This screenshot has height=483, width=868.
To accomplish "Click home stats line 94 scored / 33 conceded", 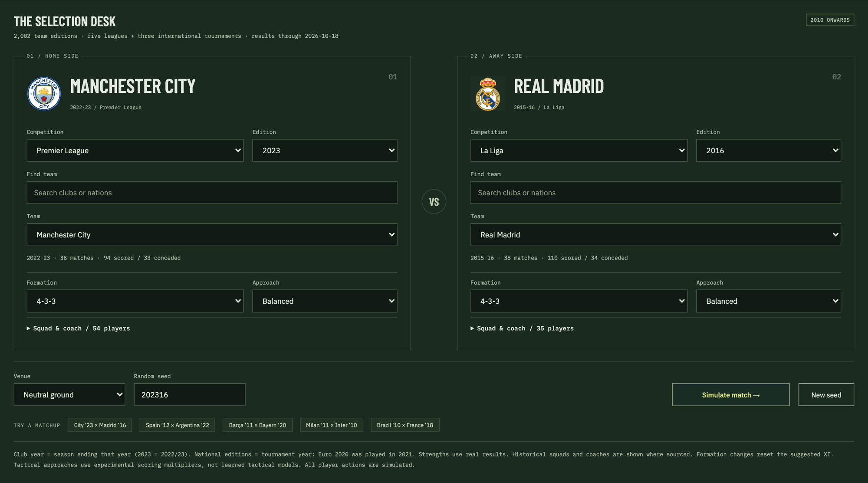I will pos(142,258).
